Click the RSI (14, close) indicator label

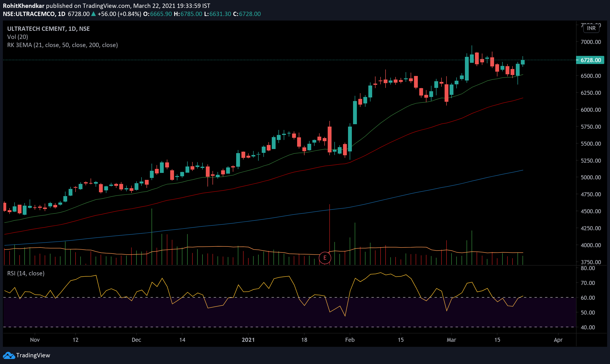(x=26, y=273)
